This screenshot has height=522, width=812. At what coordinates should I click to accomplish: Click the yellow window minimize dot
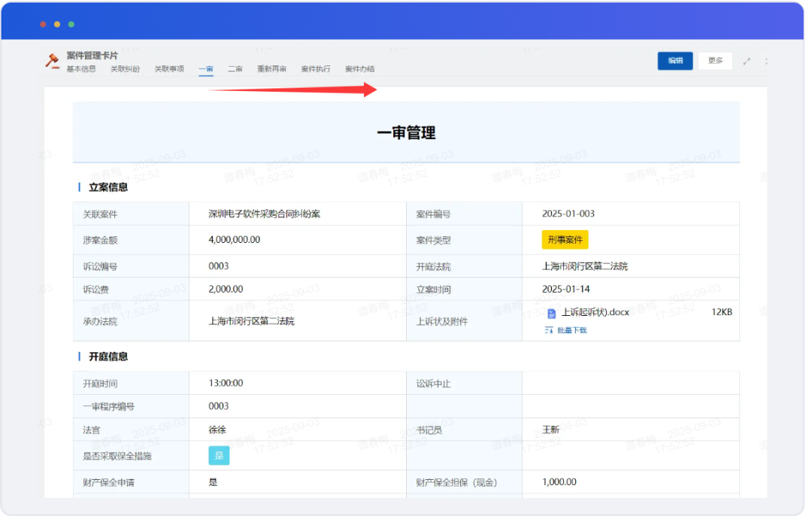click(x=57, y=24)
